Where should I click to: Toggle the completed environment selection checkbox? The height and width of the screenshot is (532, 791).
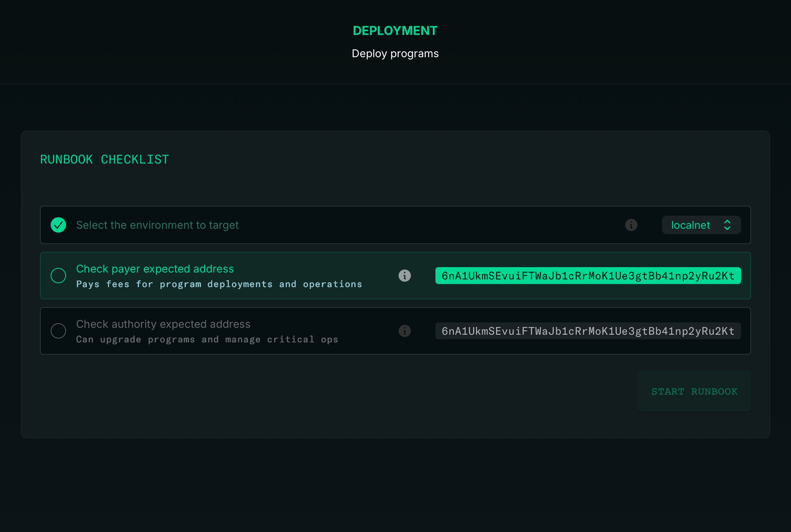pyautogui.click(x=58, y=225)
